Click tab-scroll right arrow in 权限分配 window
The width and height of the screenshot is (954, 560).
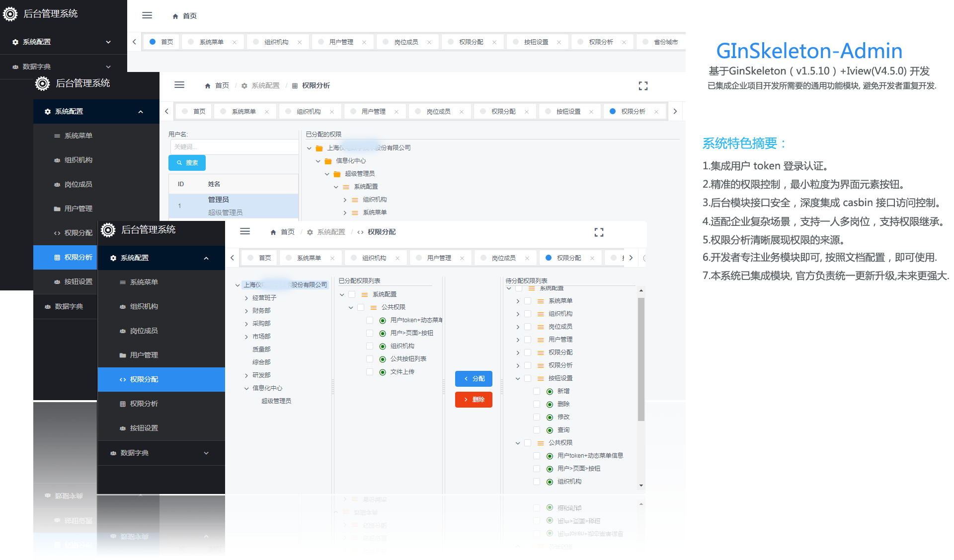point(631,258)
